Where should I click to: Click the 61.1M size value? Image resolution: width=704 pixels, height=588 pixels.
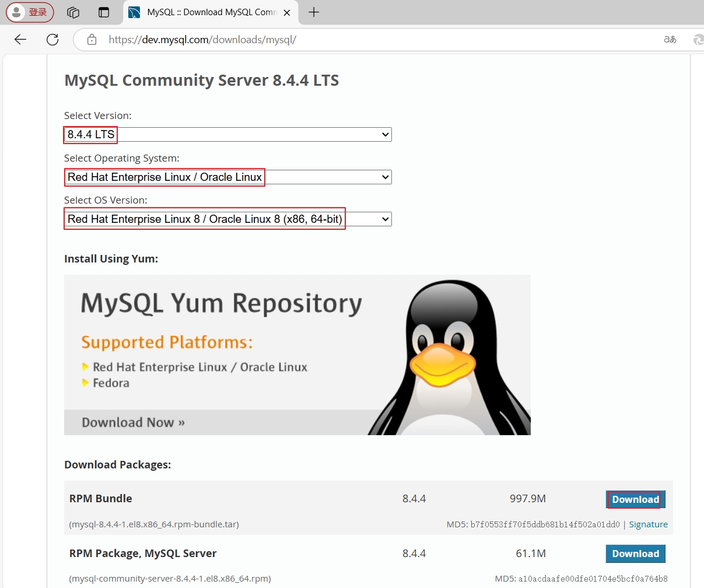[531, 554]
